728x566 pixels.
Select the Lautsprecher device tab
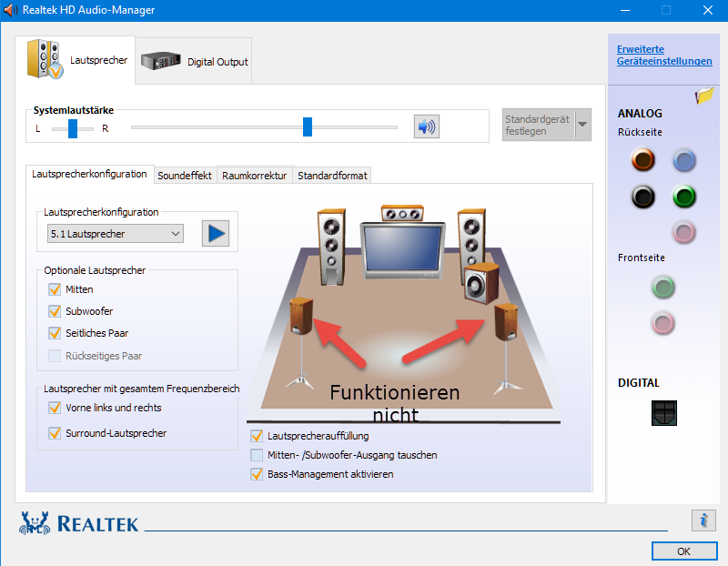pyautogui.click(x=76, y=60)
